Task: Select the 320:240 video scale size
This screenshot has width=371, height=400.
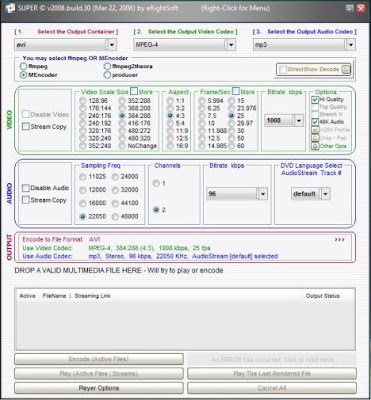Action: pyautogui.click(x=83, y=138)
